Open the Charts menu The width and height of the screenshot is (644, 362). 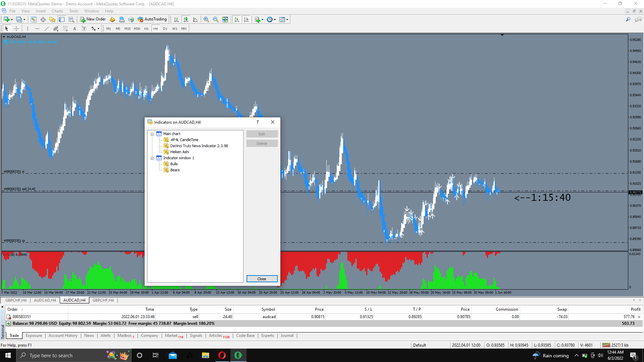click(57, 11)
